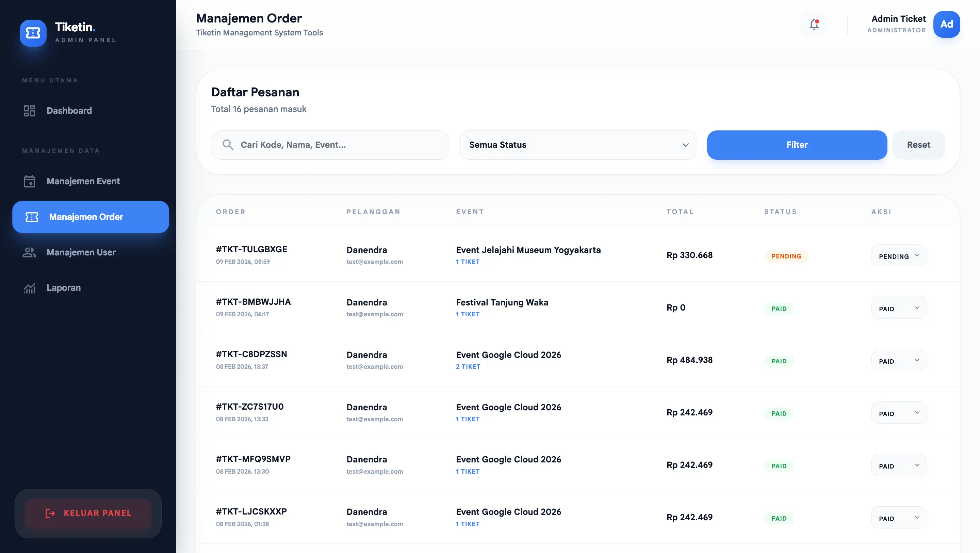Click the Dashboard grid icon
The height and width of the screenshot is (553, 980).
coord(29,111)
